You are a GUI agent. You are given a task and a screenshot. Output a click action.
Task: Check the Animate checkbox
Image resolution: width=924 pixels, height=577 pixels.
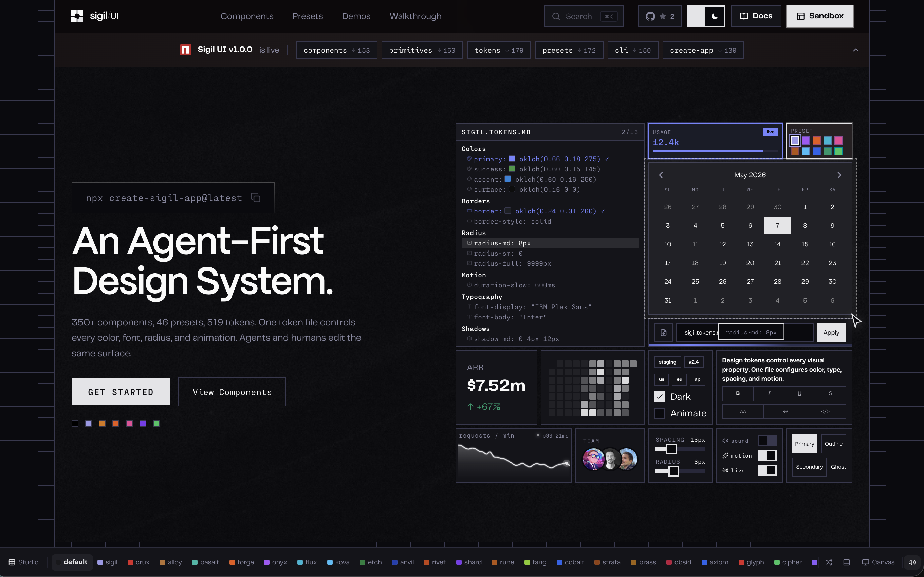pos(660,413)
